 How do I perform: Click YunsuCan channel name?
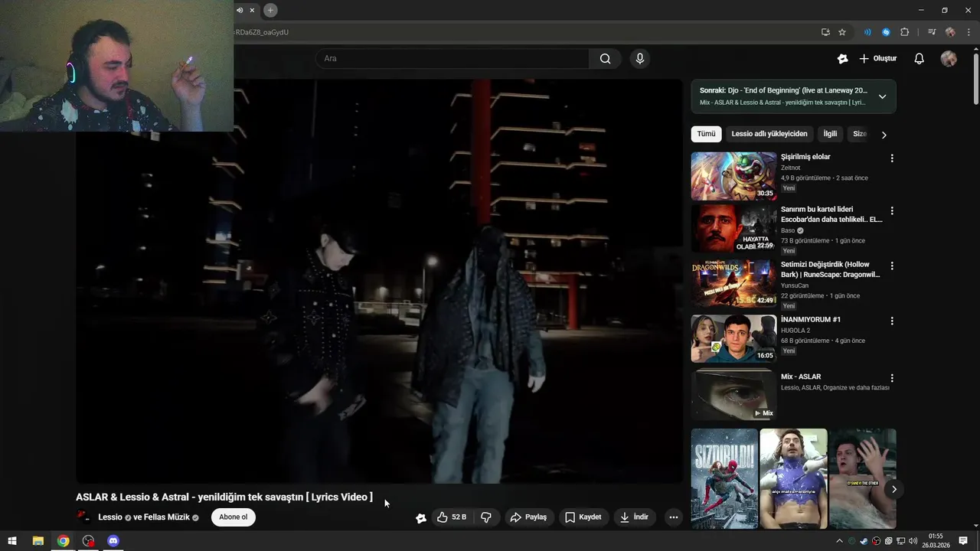[x=795, y=285]
